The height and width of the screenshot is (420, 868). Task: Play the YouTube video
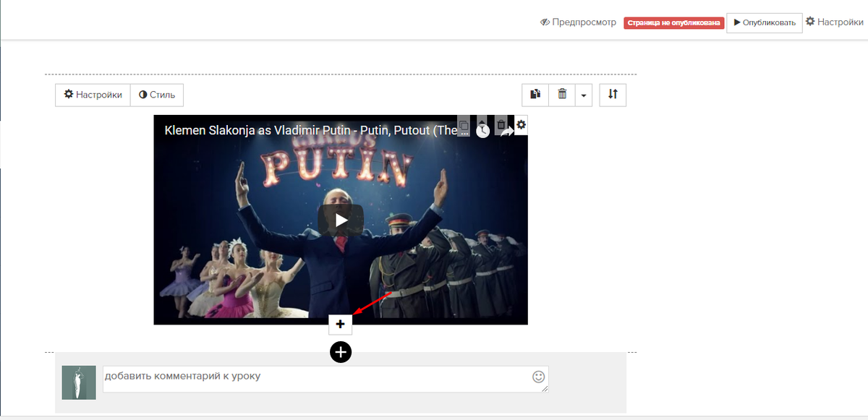click(341, 220)
